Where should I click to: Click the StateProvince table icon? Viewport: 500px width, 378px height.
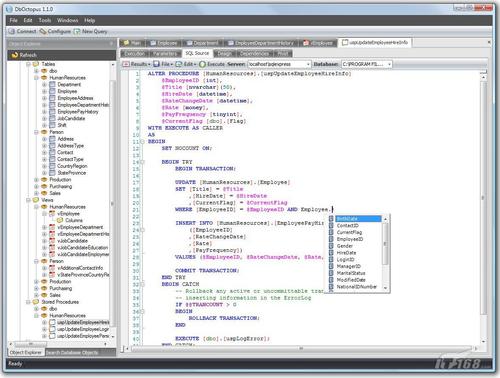coord(52,173)
